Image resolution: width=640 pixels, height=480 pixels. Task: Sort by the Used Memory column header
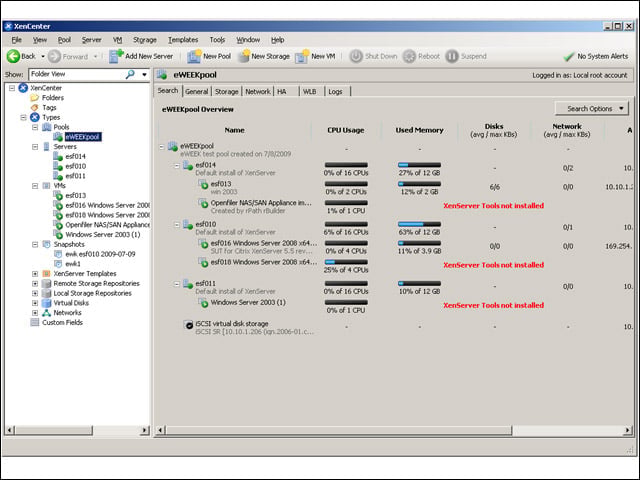pyautogui.click(x=419, y=130)
